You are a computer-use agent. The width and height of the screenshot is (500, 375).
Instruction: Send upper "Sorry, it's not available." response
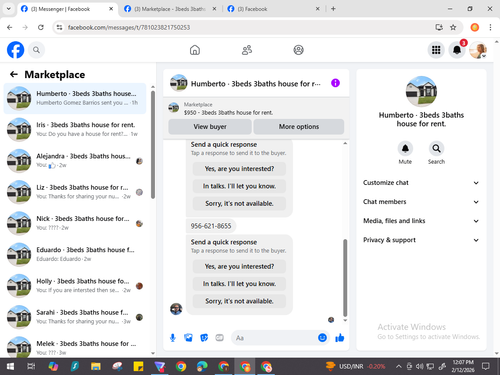coord(239,203)
